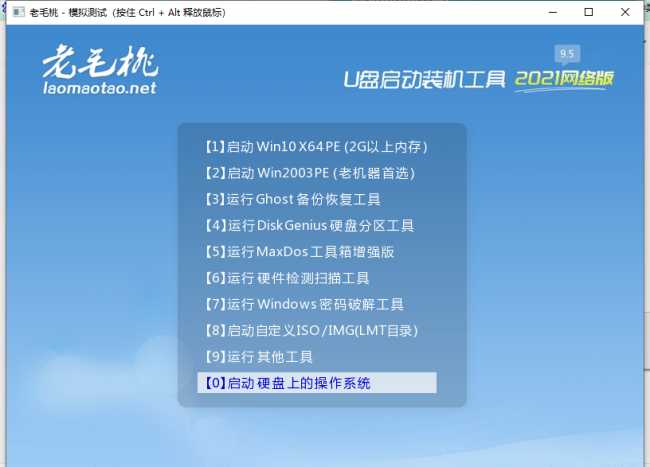Click the window's title bar app icon
Image resolution: width=650 pixels, height=467 pixels.
[x=18, y=12]
